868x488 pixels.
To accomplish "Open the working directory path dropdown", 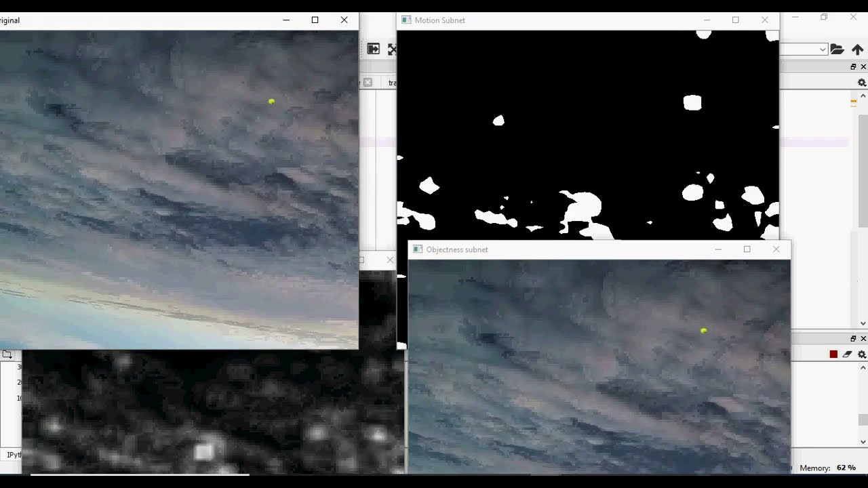I will click(823, 49).
